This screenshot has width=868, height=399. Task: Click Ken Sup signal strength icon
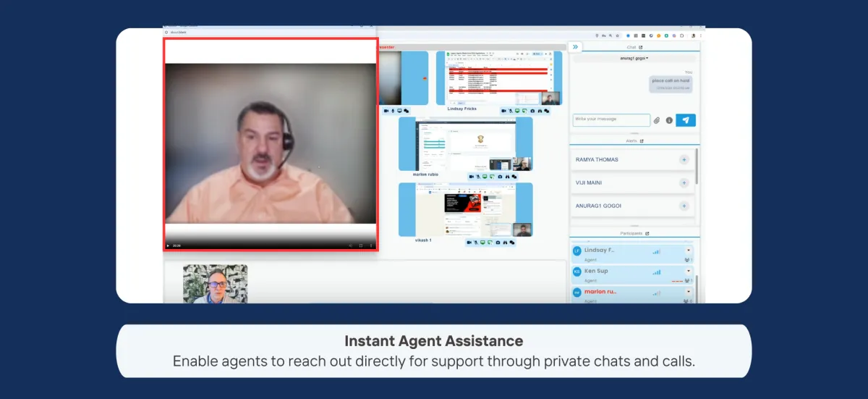(x=657, y=272)
